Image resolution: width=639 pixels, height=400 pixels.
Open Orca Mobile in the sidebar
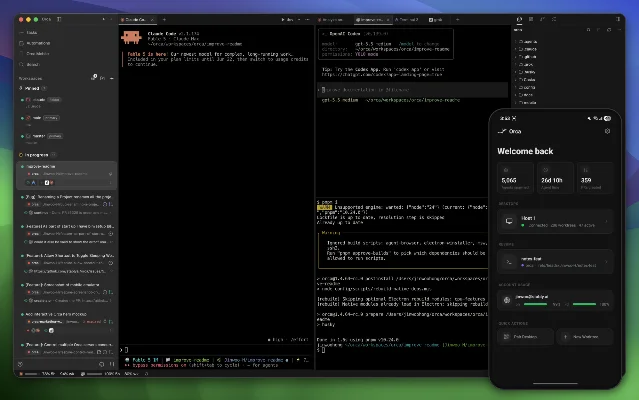[34, 54]
